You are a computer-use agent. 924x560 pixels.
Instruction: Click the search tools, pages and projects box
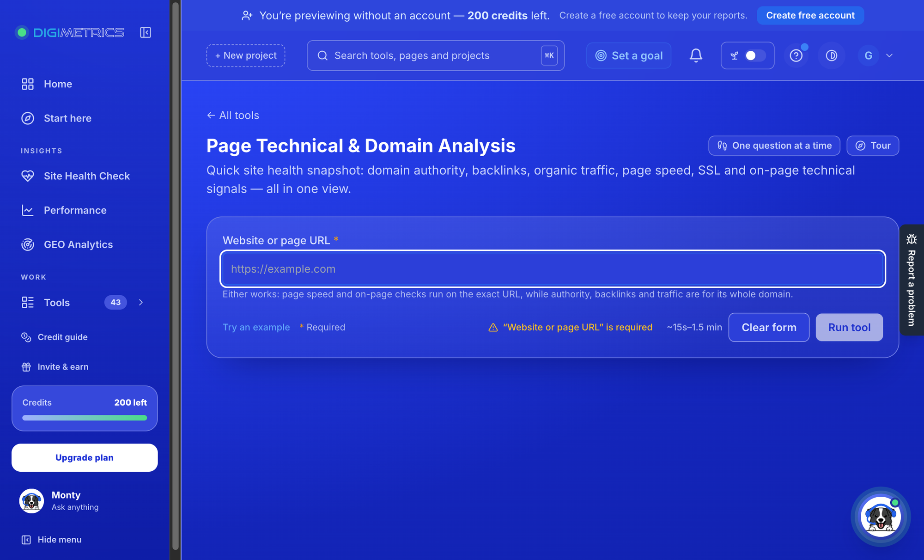[436, 55]
